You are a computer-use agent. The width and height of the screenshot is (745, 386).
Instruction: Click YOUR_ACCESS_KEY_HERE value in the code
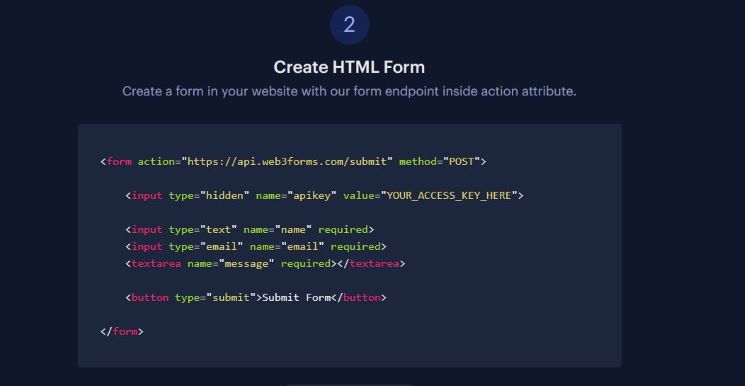449,195
